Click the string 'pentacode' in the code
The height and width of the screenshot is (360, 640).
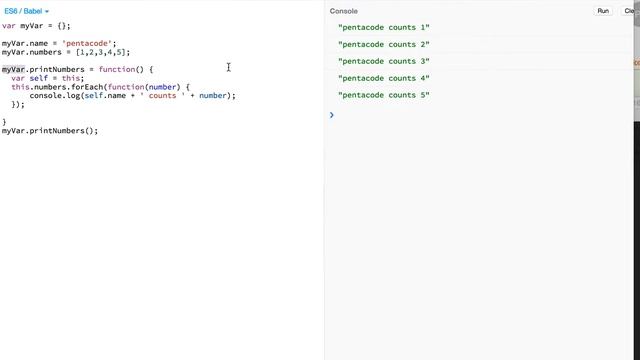coord(87,43)
